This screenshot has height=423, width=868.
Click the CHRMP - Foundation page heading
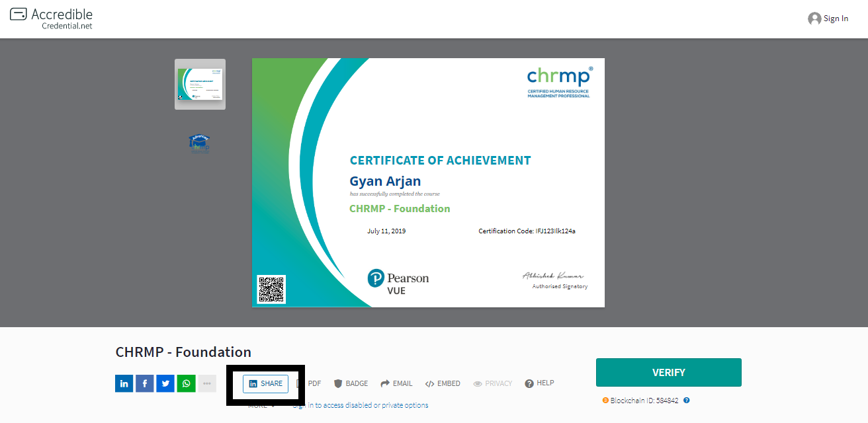coord(183,352)
